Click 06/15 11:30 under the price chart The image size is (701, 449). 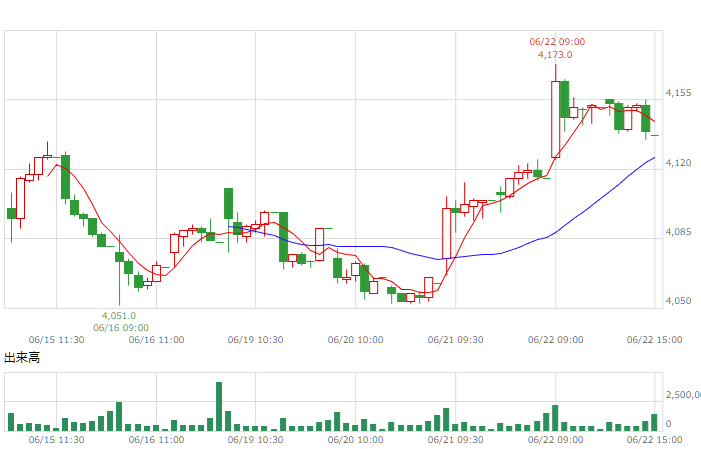(x=56, y=340)
